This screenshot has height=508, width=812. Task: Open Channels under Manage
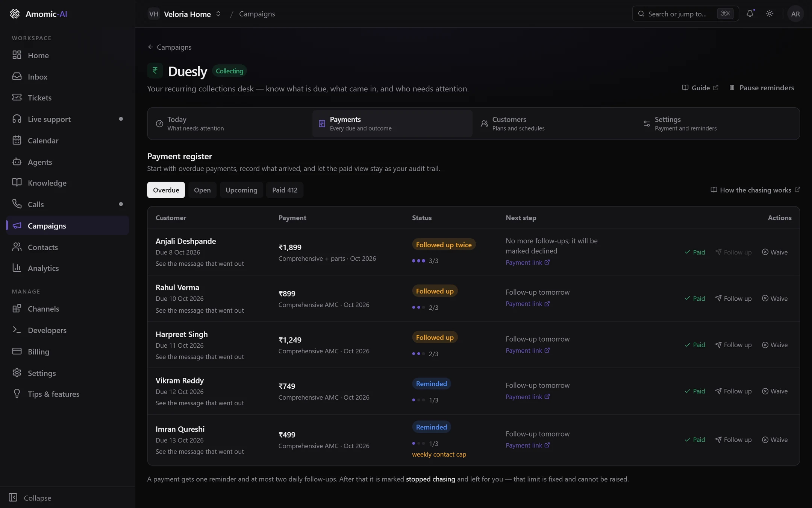pyautogui.click(x=68, y=309)
